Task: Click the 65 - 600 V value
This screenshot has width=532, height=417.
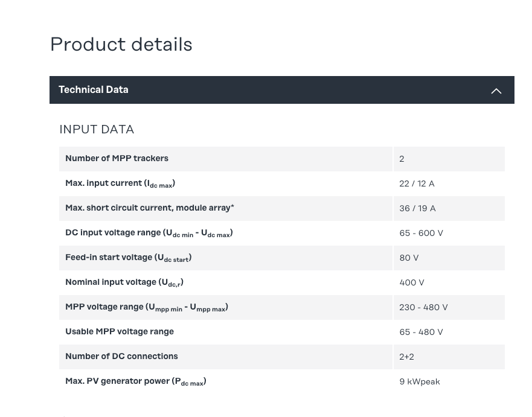Action: (x=421, y=233)
